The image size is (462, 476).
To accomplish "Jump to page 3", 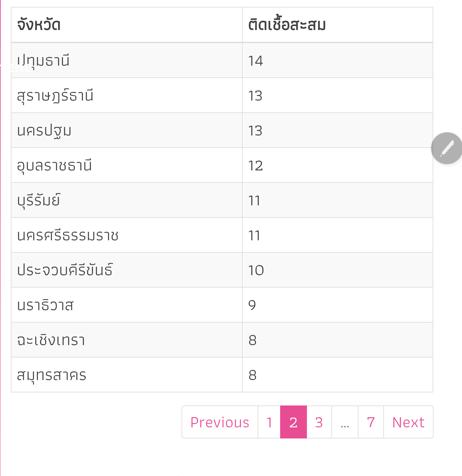I will 319,422.
